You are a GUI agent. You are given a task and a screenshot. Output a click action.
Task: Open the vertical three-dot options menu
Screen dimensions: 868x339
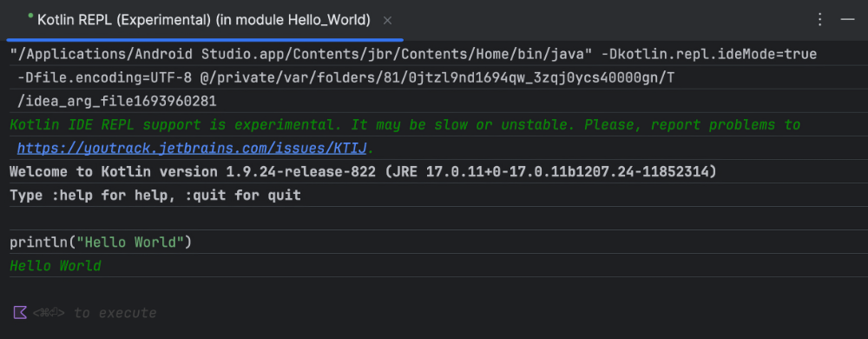point(820,20)
